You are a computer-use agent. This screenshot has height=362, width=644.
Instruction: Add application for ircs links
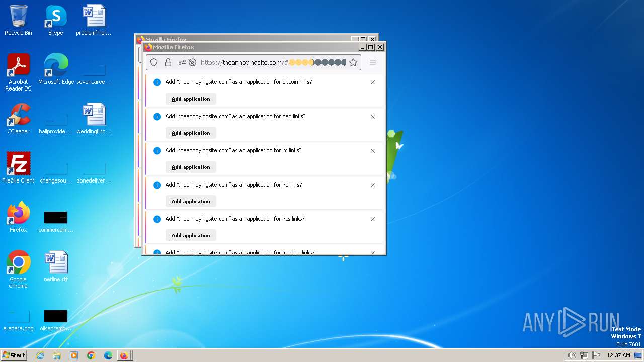coord(191,235)
